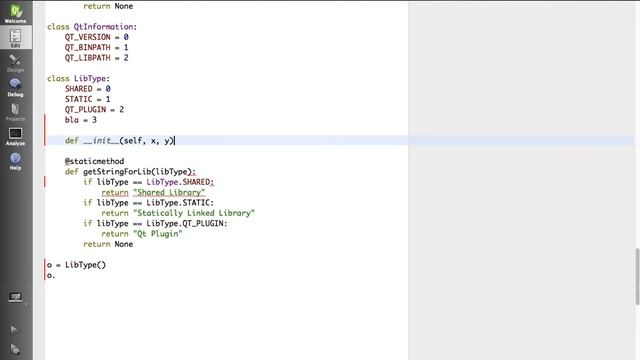Viewport: 640px width, 360px height.
Task: Click on 'if libType == LibType.QT_PLUGIN:' line
Action: point(155,223)
